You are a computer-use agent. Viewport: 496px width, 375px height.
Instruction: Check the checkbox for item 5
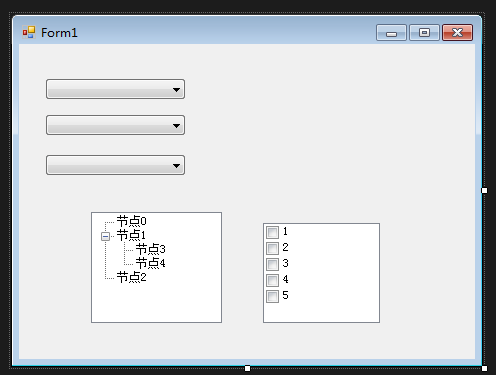(272, 296)
